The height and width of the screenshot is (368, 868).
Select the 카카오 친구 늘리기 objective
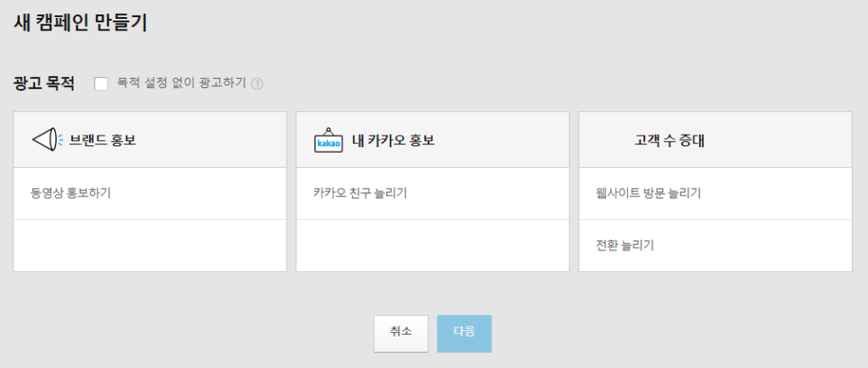point(432,193)
